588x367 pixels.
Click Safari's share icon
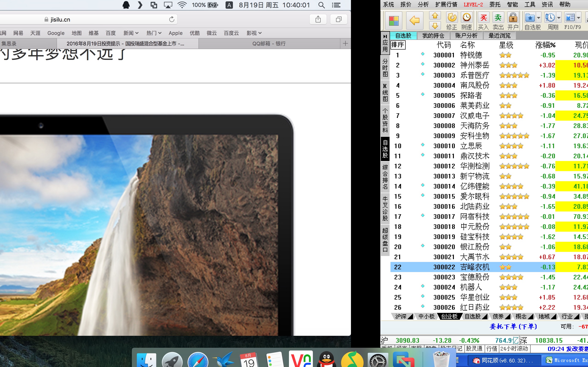[318, 19]
